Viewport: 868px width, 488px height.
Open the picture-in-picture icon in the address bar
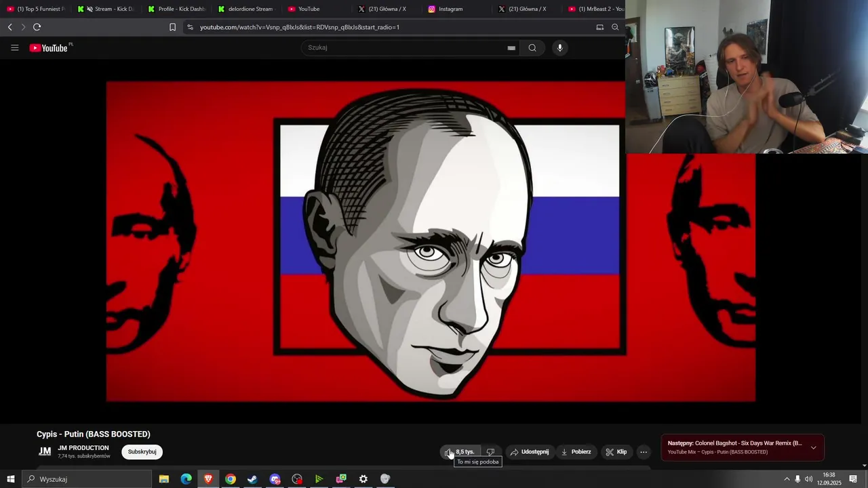click(x=599, y=27)
